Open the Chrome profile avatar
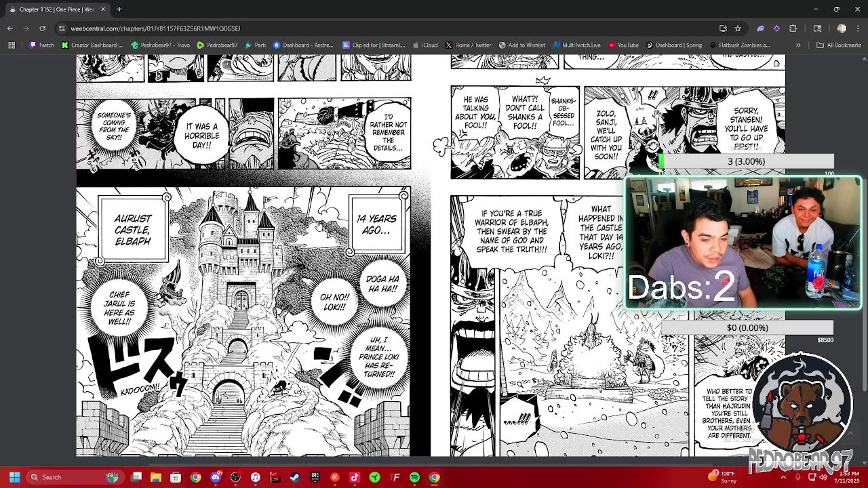 (x=842, y=28)
